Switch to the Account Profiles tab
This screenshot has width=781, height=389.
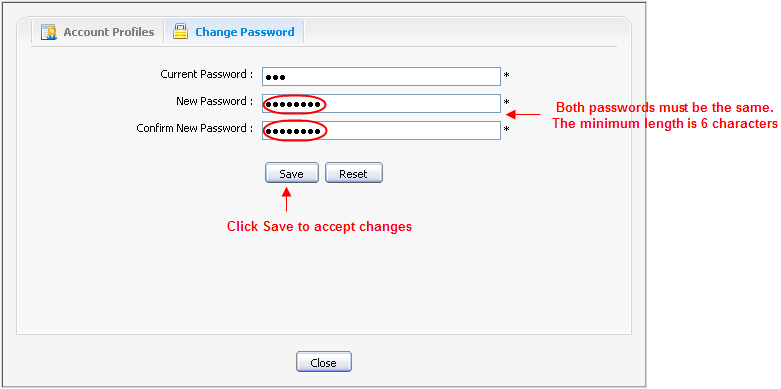[98, 32]
